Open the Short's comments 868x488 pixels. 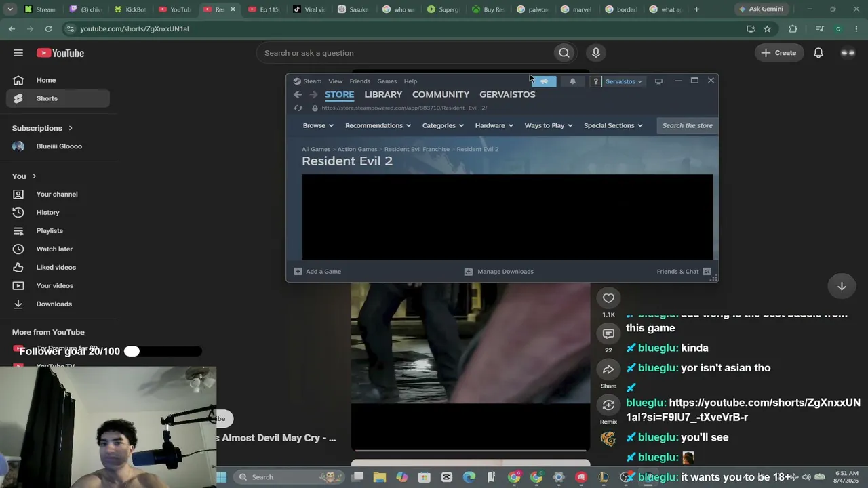[x=608, y=333]
